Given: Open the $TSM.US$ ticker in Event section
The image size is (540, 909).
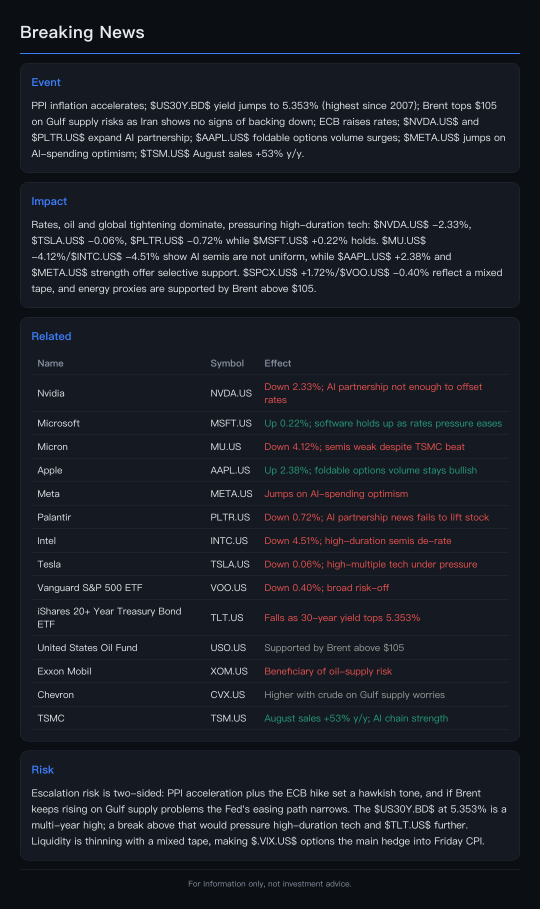Looking at the screenshot, I should point(165,154).
